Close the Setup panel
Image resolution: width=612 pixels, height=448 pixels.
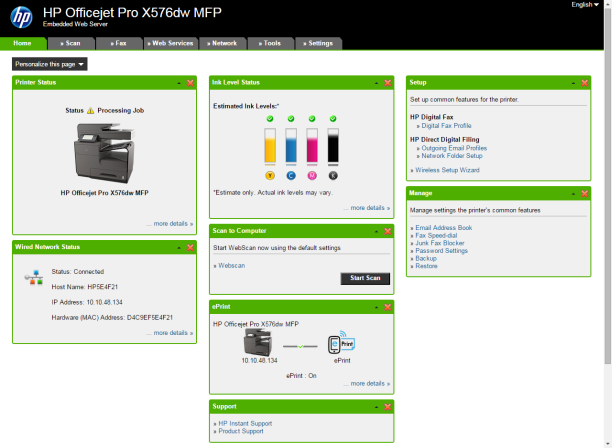point(585,83)
